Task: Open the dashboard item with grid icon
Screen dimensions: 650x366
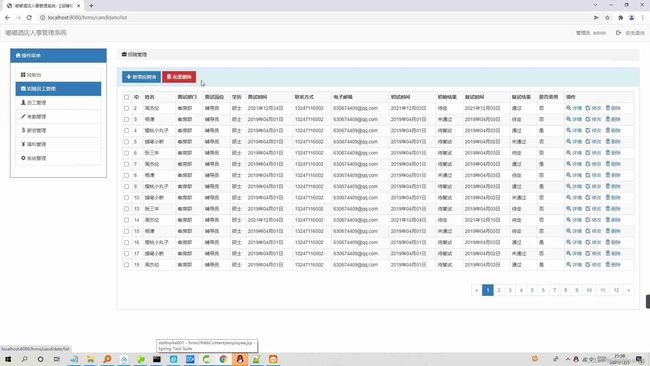Action: coord(58,75)
